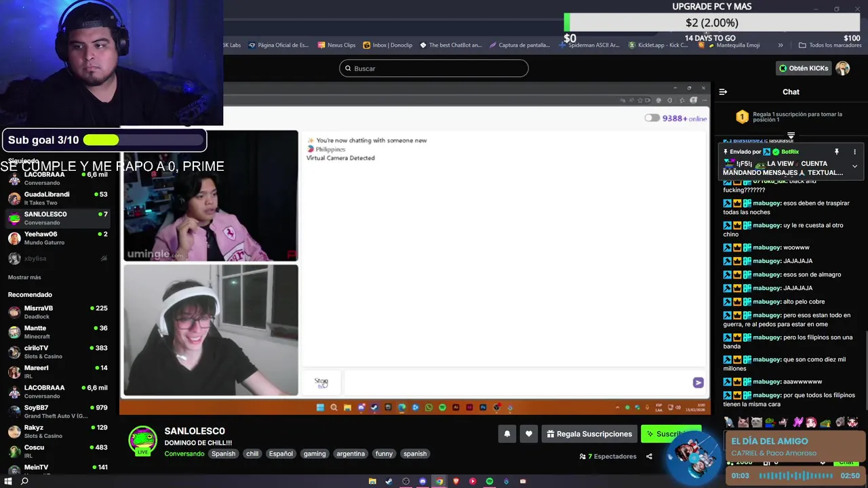
Task: Open the Página Oficial de Es... bookmark
Action: (x=278, y=45)
